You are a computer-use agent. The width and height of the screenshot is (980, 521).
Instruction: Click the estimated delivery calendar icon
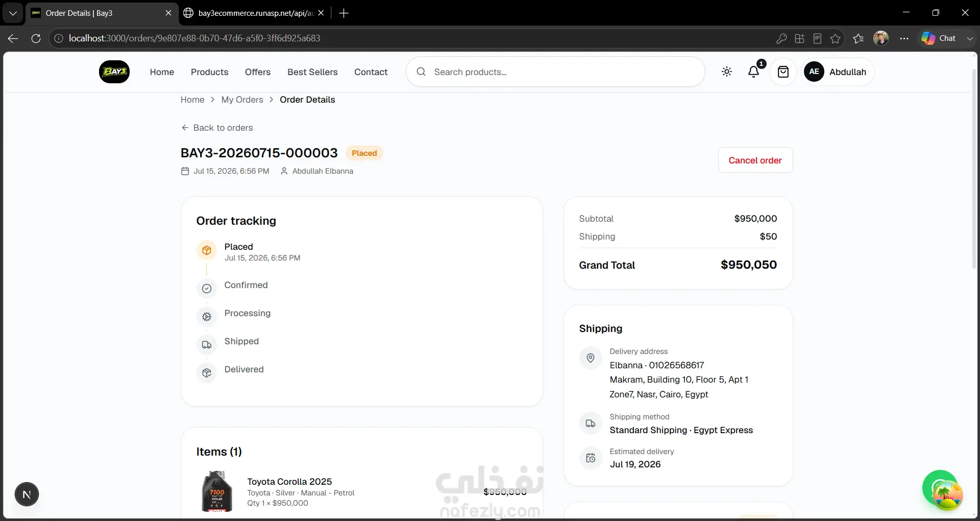tap(591, 458)
